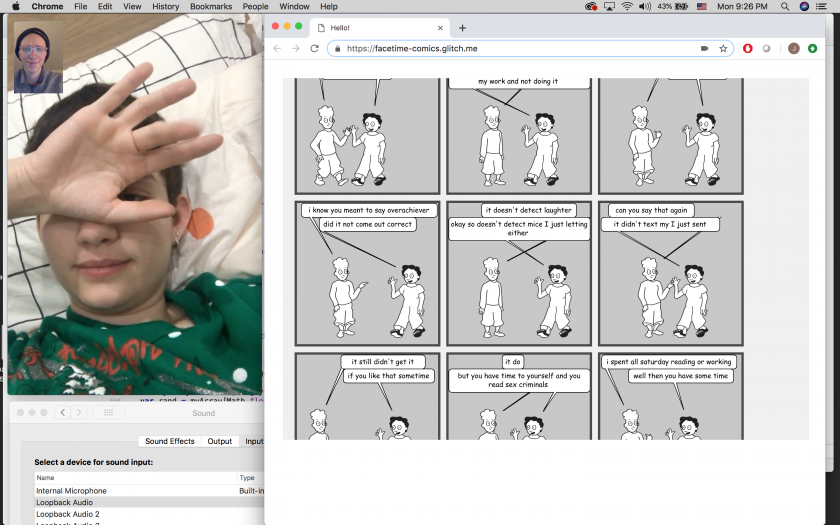Screen dimensions: 840x525
Task: Click the address bar URL field
Action: 530,48
